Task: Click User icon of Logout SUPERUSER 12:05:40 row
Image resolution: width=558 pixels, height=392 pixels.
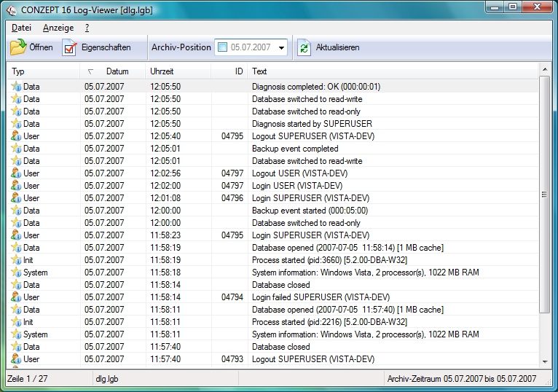Action: pos(16,136)
